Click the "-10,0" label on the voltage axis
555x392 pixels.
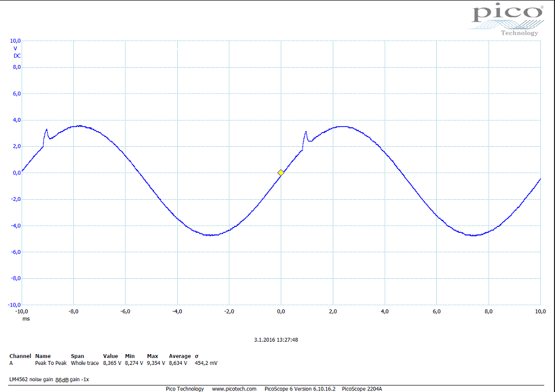click(15, 305)
